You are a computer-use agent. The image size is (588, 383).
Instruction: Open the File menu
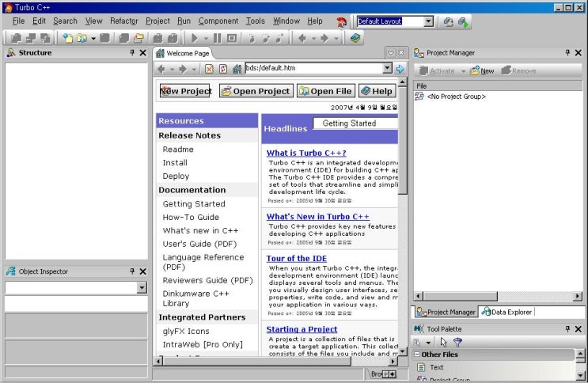[x=18, y=21]
